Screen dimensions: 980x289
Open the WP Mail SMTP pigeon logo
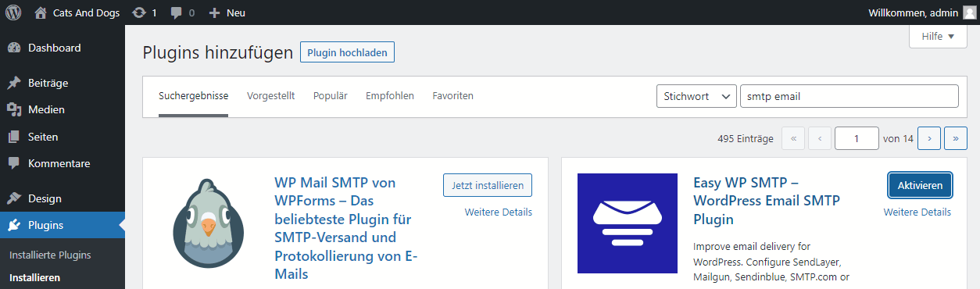[208, 223]
